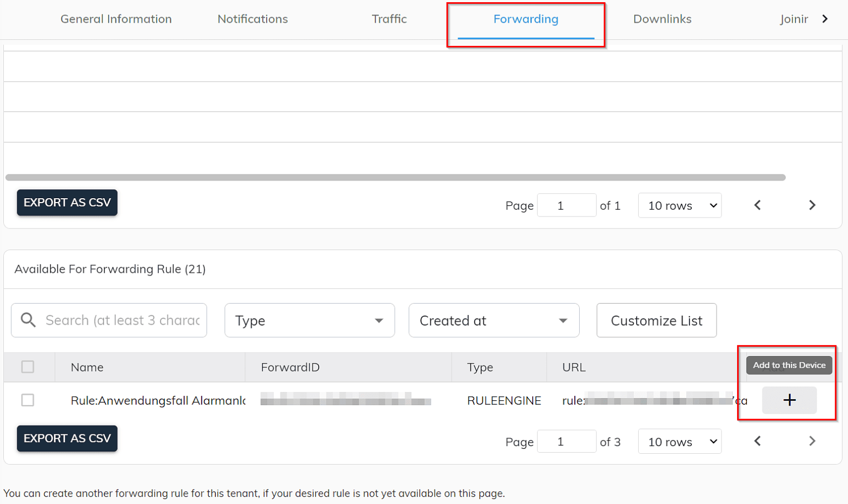Click previous page arrow in the top table
The height and width of the screenshot is (504, 848).
pyautogui.click(x=757, y=205)
